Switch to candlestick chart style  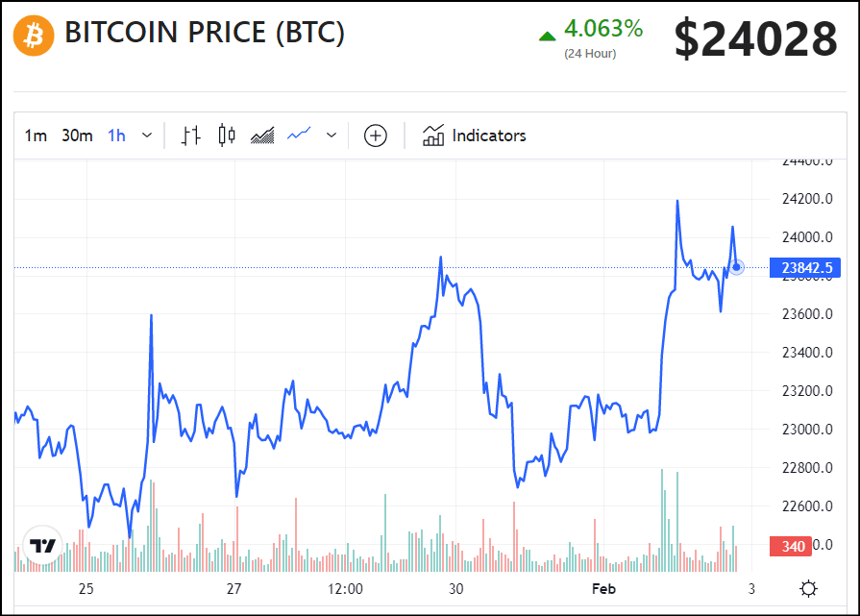(227, 136)
